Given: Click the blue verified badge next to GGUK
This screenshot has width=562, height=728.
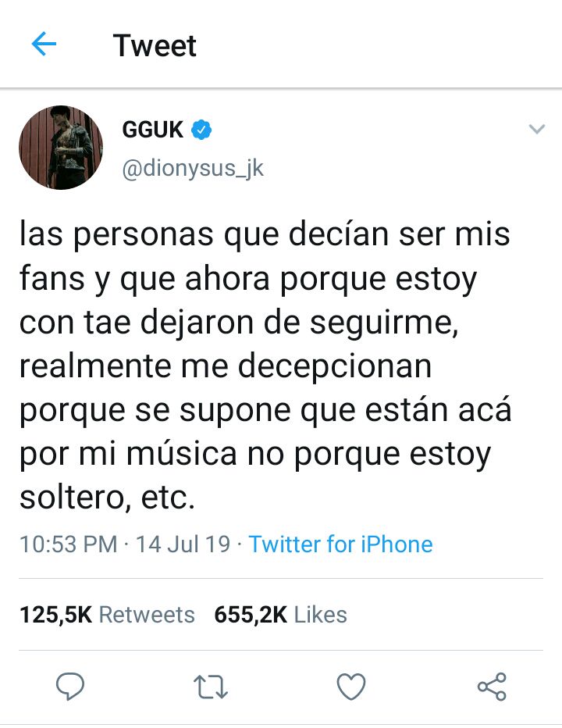Looking at the screenshot, I should tap(201, 130).
